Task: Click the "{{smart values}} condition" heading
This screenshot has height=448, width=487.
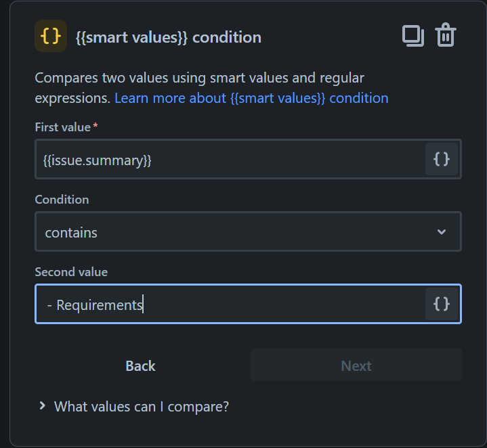Action: [x=169, y=37]
